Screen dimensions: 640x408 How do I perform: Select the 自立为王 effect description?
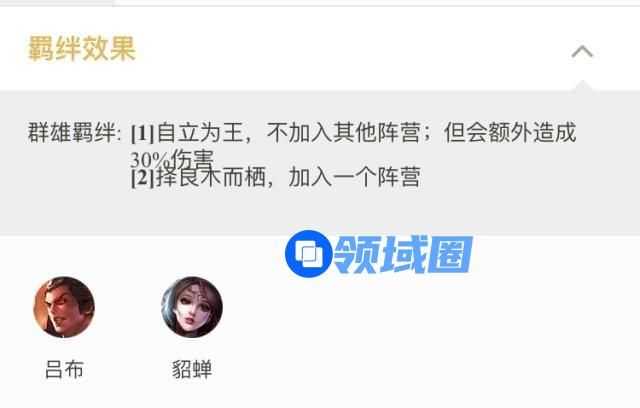[x=353, y=144]
